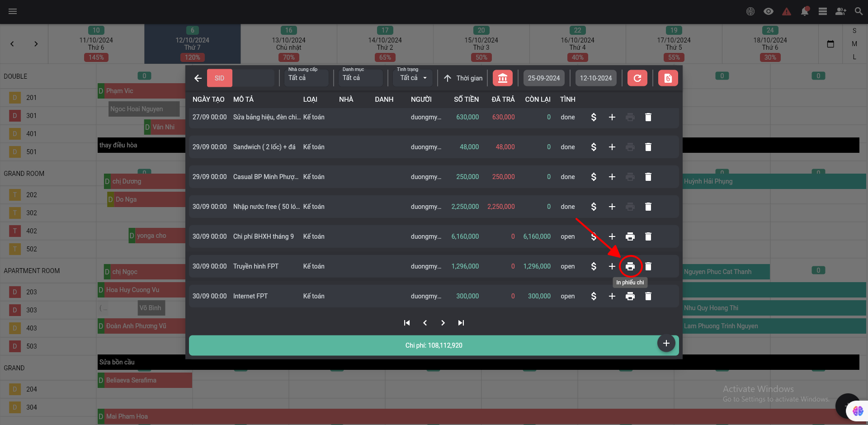Toggle sort order by Thời gian
The width and height of the screenshot is (868, 425).
463,78
